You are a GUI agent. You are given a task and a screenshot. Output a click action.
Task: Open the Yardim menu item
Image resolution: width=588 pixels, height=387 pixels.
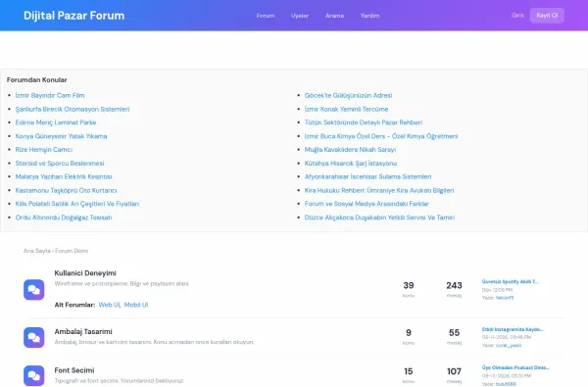point(369,16)
